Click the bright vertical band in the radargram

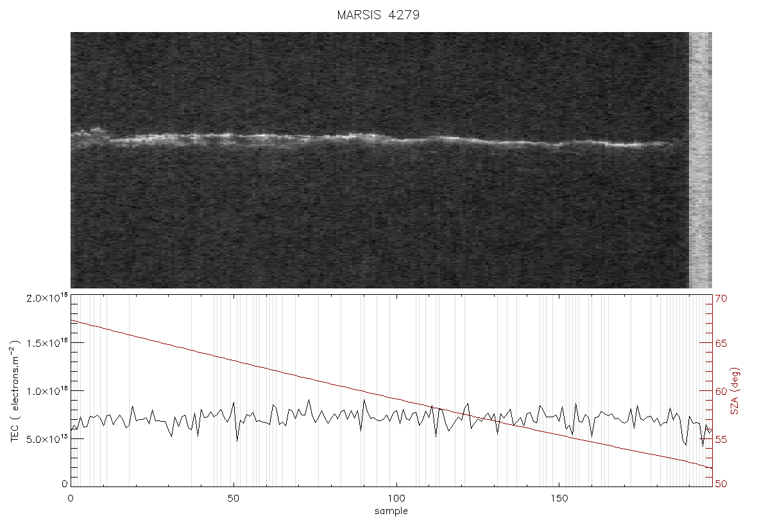coord(700,160)
